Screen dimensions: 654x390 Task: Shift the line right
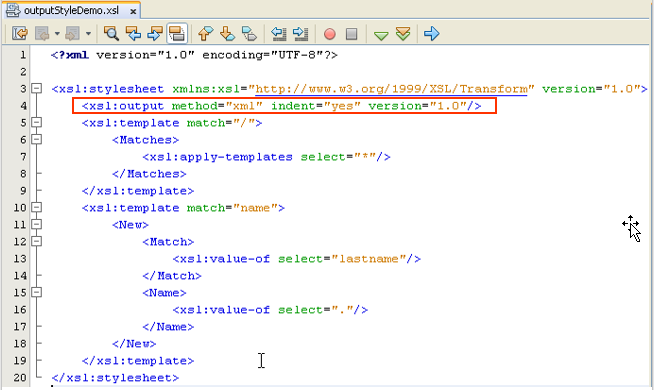[x=300, y=33]
